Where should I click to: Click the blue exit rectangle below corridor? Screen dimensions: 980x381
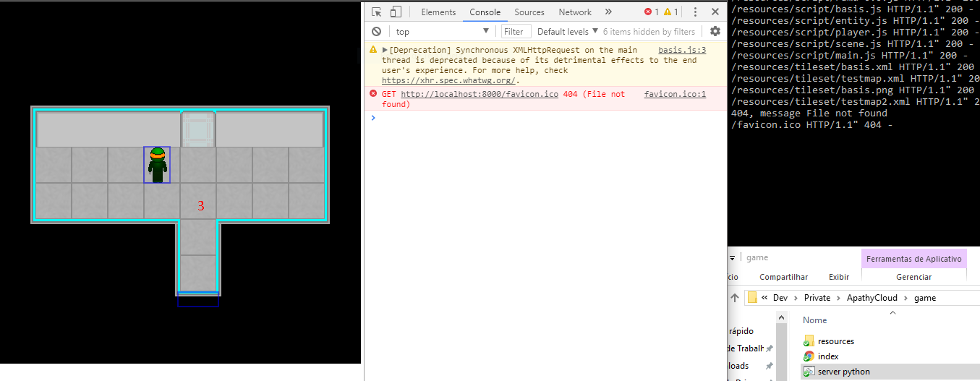pyautogui.click(x=198, y=299)
